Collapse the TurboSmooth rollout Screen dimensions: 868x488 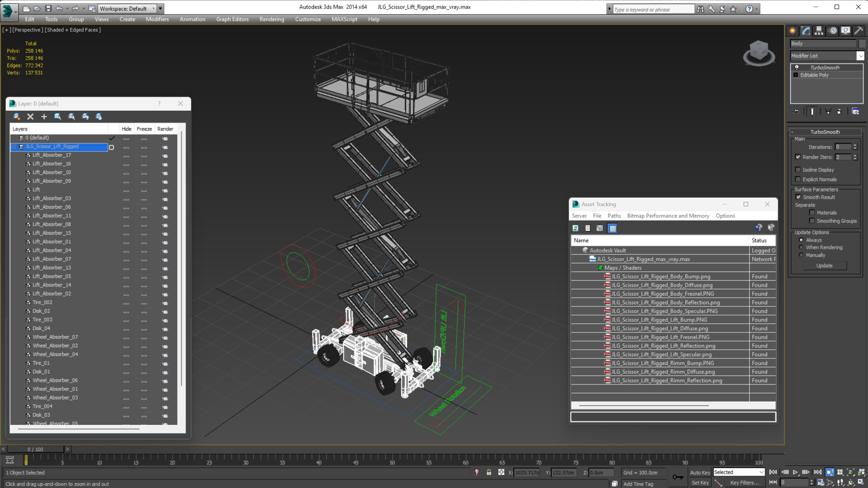point(792,132)
